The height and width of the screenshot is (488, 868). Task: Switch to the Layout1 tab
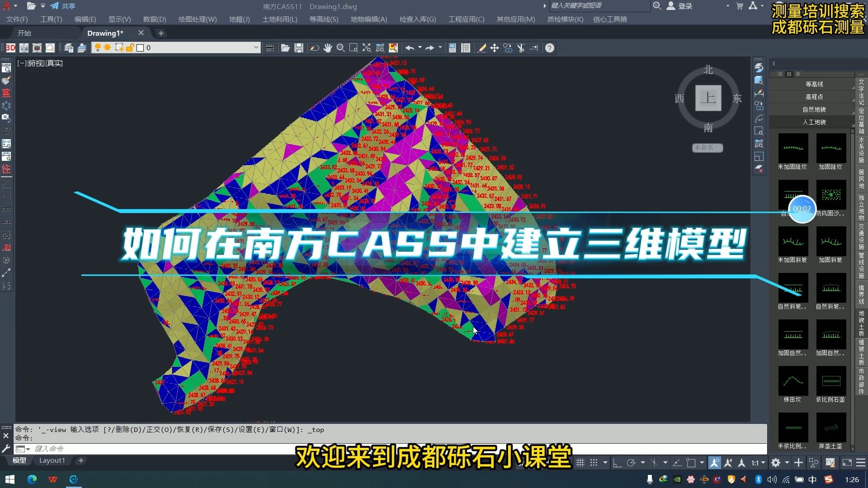coord(52,460)
